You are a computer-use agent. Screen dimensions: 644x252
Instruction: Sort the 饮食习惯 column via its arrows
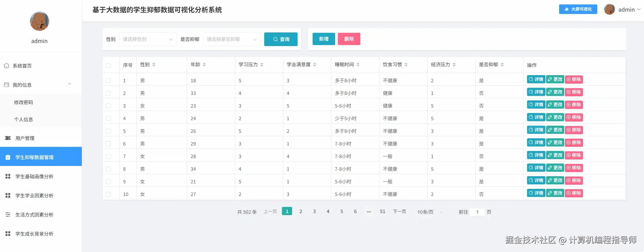pos(406,65)
